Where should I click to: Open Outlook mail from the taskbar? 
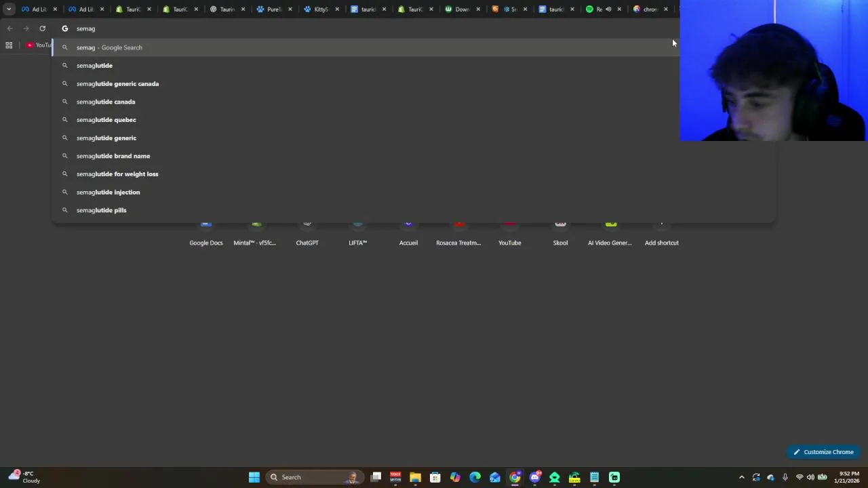tap(495, 477)
